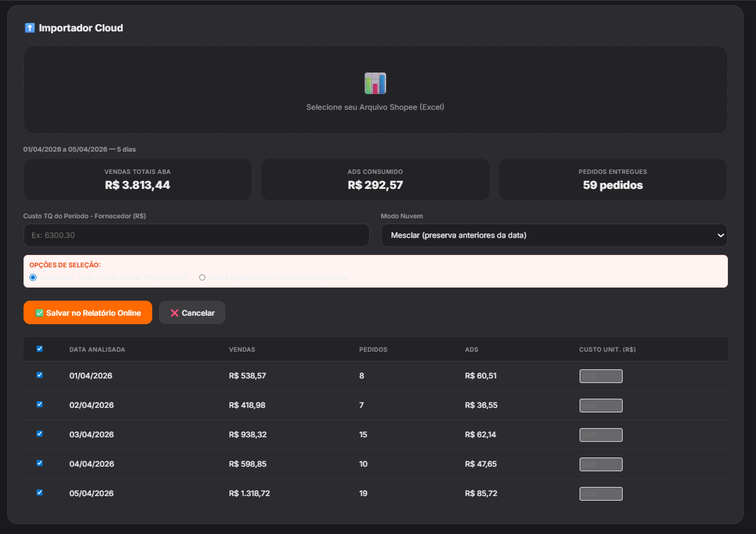Click unit cost field for 01/04/2026

point(600,376)
